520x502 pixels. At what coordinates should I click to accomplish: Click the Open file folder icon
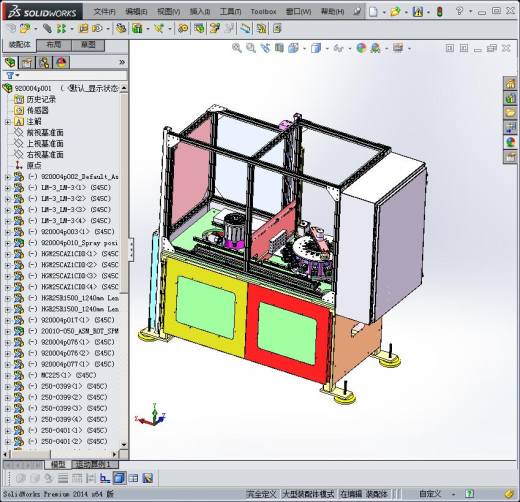pos(395,12)
